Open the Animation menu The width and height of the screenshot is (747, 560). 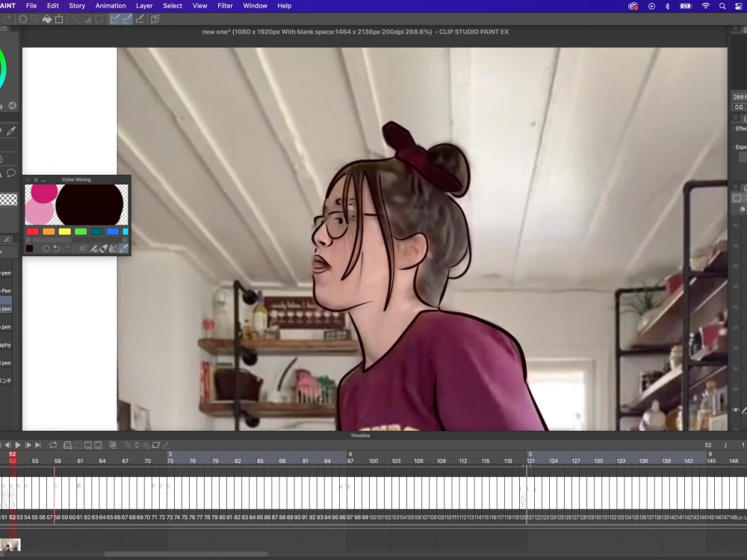coord(111,6)
